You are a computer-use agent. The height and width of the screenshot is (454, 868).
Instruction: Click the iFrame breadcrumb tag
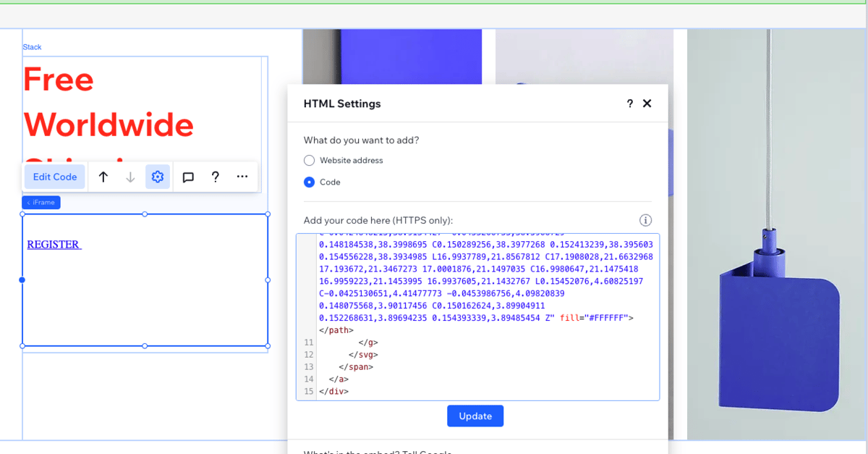(41, 203)
